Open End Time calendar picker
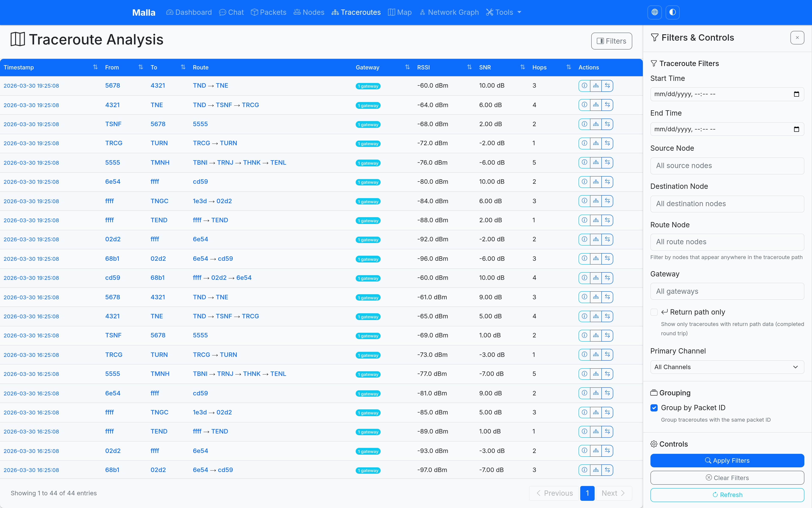 pos(796,129)
